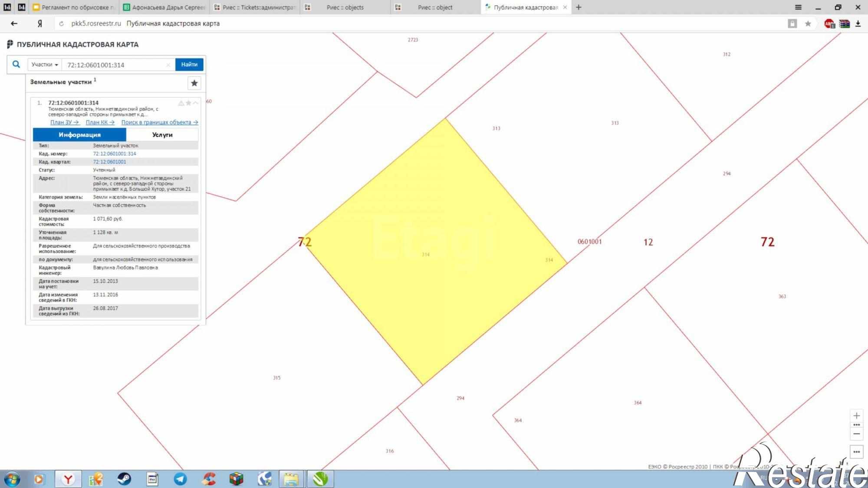Viewport: 868px width, 488px height.
Task: Switch to the Риес :: object tab
Action: tap(436, 7)
